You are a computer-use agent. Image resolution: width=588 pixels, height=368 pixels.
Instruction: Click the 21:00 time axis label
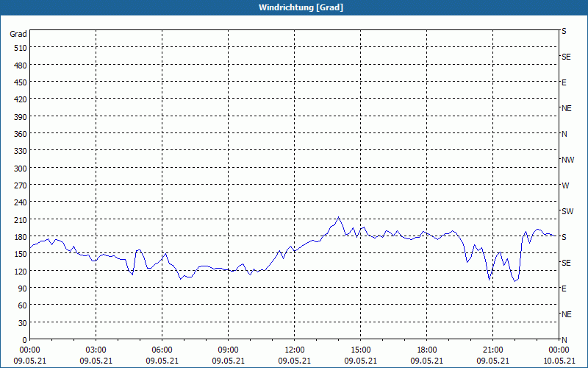(492, 350)
